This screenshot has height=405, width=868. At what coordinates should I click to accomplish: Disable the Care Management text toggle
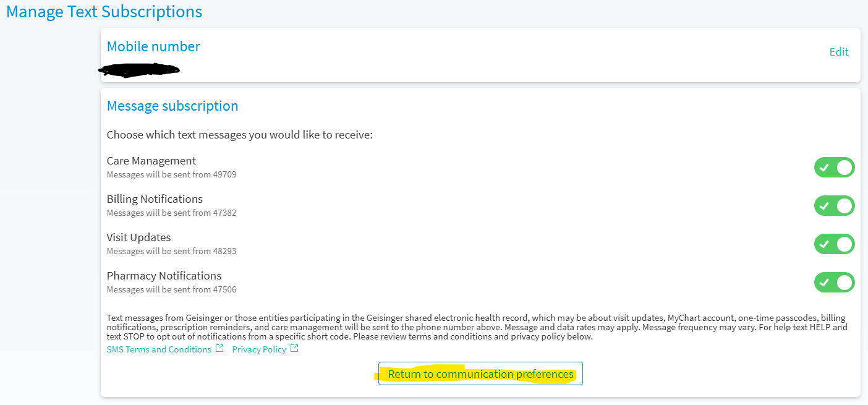834,168
